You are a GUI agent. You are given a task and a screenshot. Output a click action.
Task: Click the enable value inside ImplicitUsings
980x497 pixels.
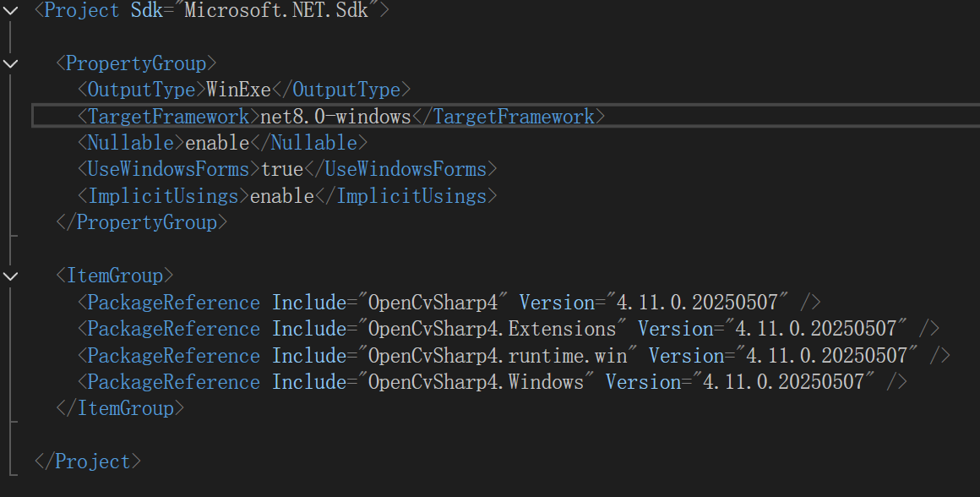(282, 196)
